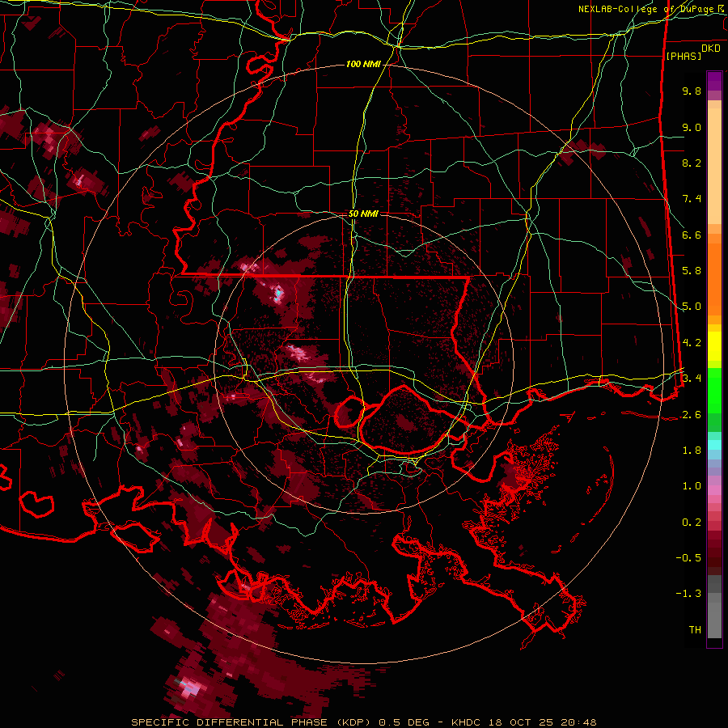Viewport: 728px width, 728px height.
Task: Select the 5.8 value on the scale
Action: click(692, 271)
